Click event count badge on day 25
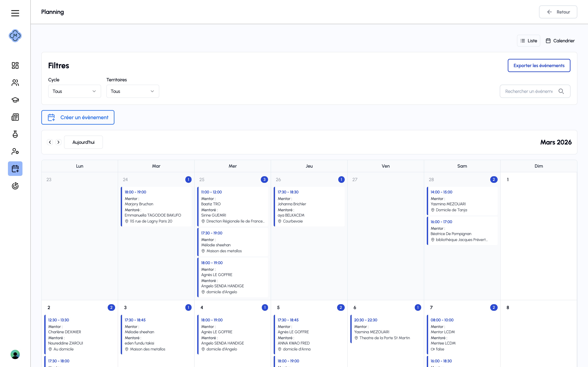The width and height of the screenshot is (588, 367). click(264, 180)
